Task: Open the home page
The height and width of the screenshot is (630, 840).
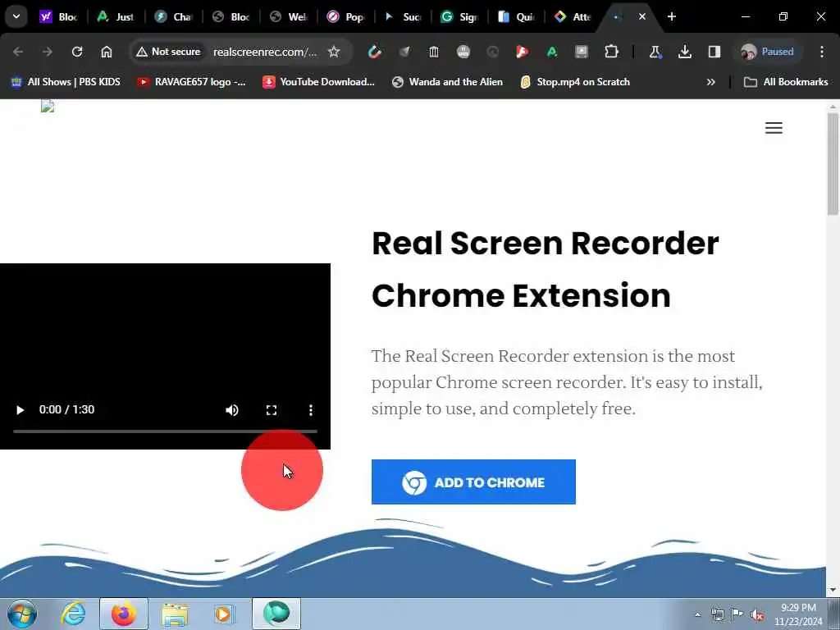Action: (107, 52)
